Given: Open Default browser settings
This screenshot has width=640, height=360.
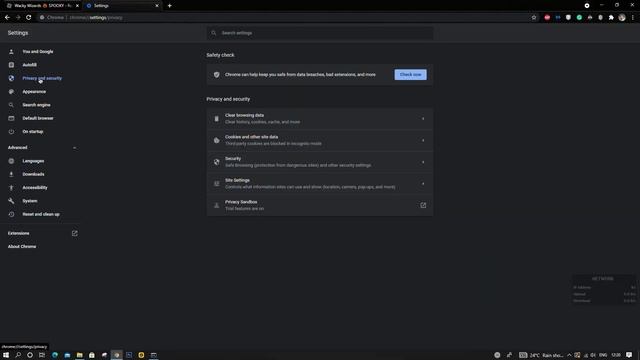Looking at the screenshot, I should tap(38, 118).
